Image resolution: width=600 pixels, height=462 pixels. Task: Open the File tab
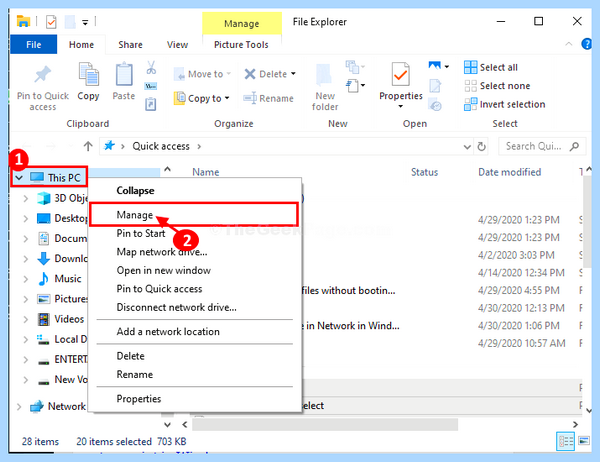pyautogui.click(x=34, y=44)
